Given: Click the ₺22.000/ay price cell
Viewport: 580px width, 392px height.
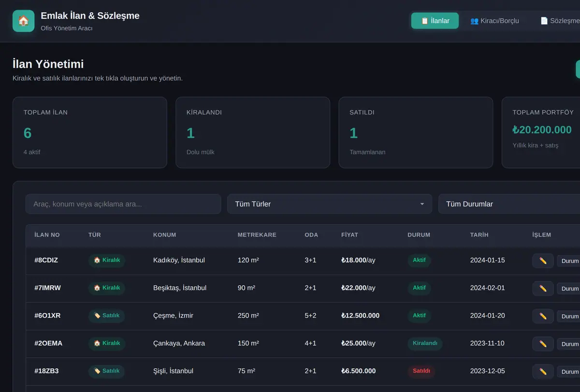Looking at the screenshot, I should [358, 288].
